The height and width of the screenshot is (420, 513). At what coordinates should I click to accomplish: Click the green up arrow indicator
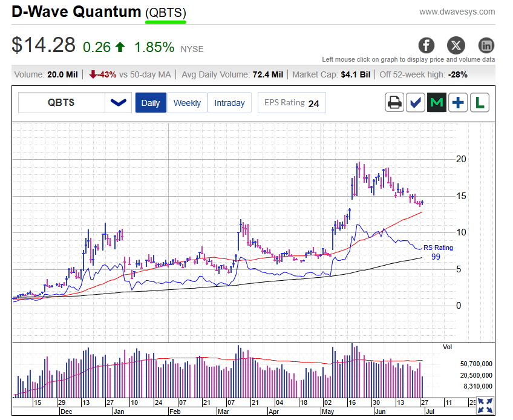(x=120, y=47)
